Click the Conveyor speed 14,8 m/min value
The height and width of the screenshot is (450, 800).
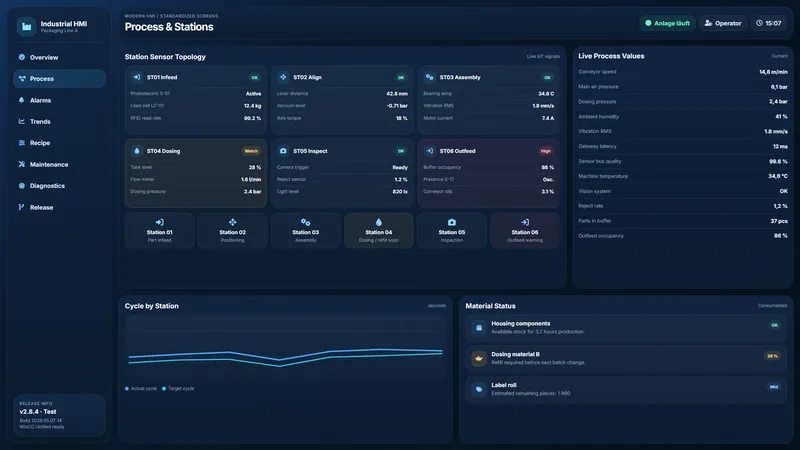tap(773, 72)
